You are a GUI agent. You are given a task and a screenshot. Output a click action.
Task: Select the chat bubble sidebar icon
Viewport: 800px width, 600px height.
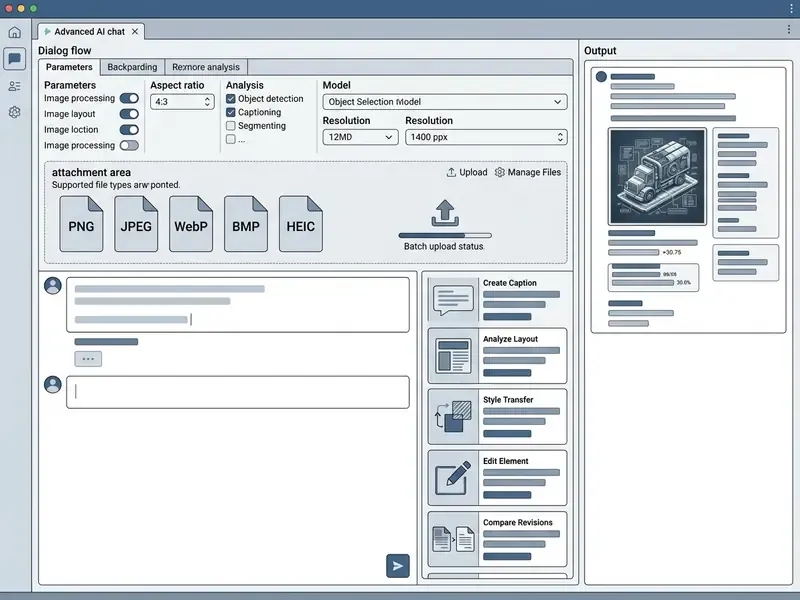pyautogui.click(x=15, y=59)
